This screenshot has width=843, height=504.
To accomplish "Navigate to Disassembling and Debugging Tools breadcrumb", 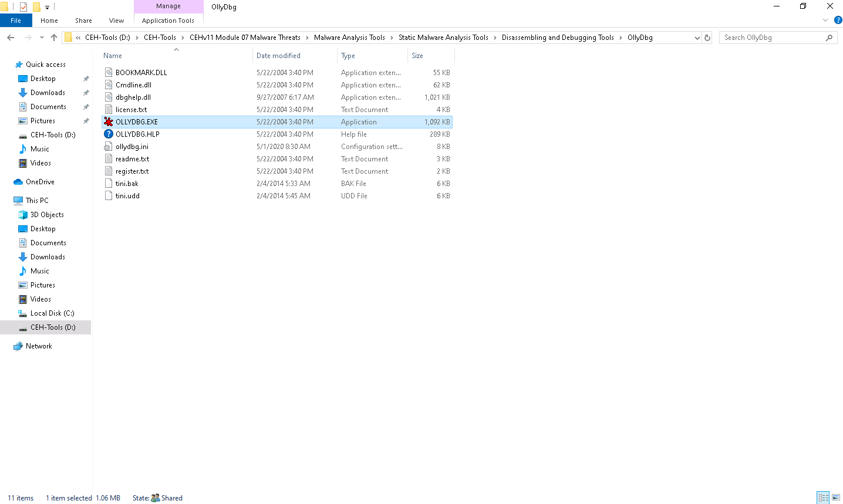I will point(558,38).
